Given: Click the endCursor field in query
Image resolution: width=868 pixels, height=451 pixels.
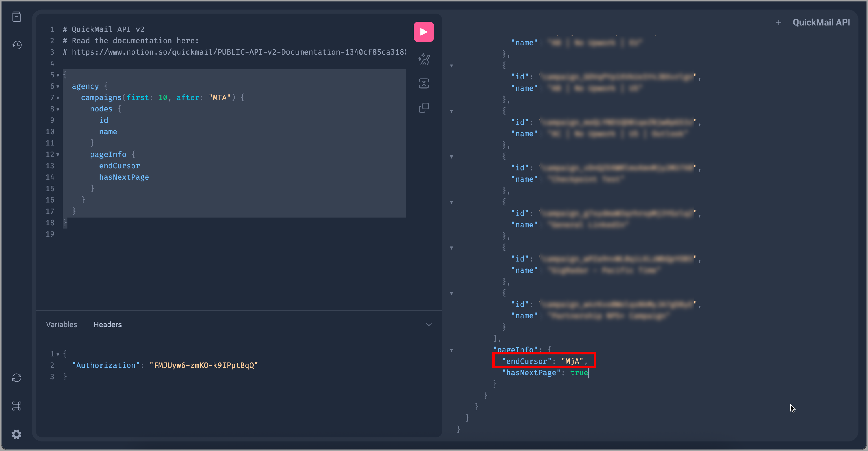Looking at the screenshot, I should click(x=119, y=166).
